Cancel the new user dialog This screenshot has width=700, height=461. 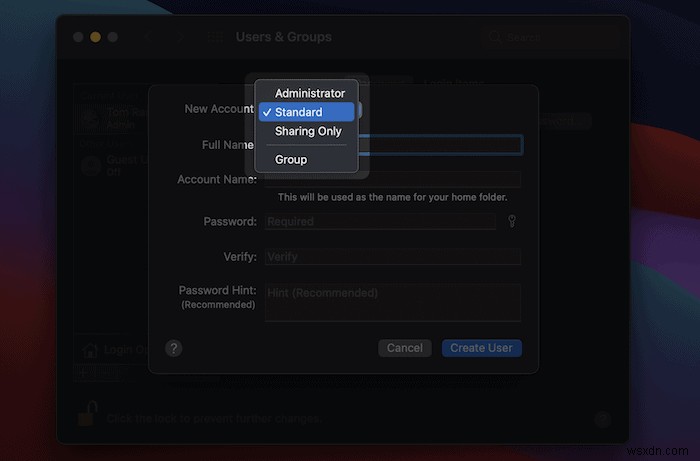click(404, 348)
